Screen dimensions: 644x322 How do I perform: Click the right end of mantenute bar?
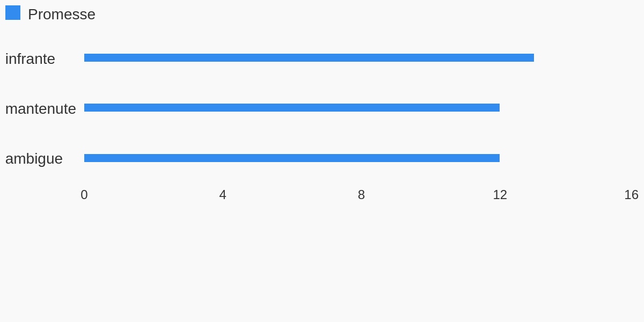[x=499, y=107]
